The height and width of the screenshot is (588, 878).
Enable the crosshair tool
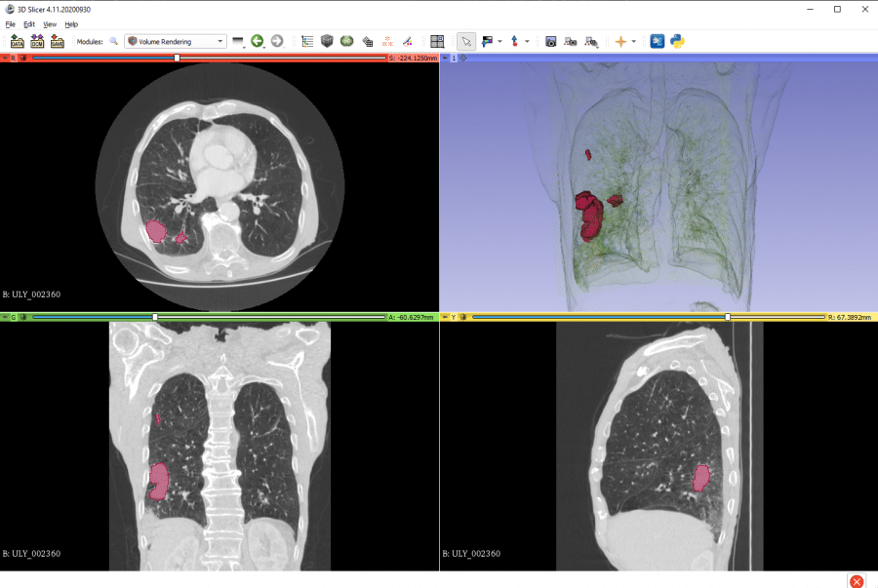coord(621,41)
